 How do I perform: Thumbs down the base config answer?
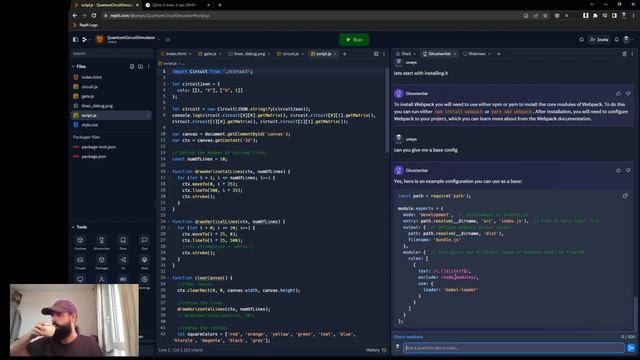click(628, 170)
